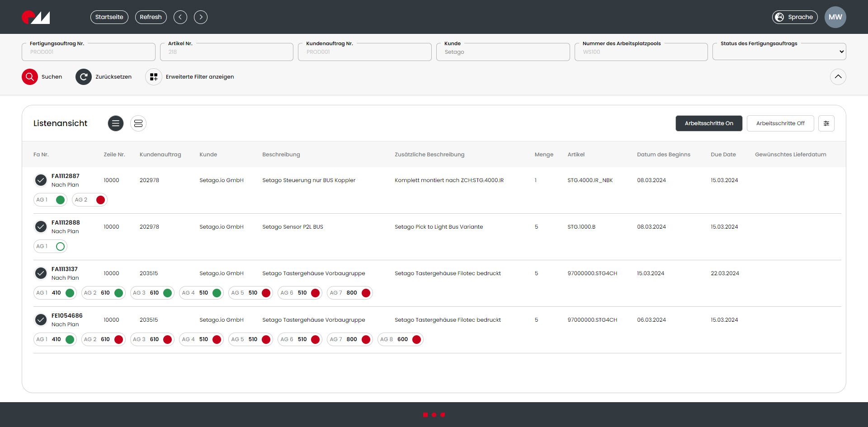The height and width of the screenshot is (427, 868).
Task: Click AG 2 610 chip of FA1113137
Action: pos(104,293)
